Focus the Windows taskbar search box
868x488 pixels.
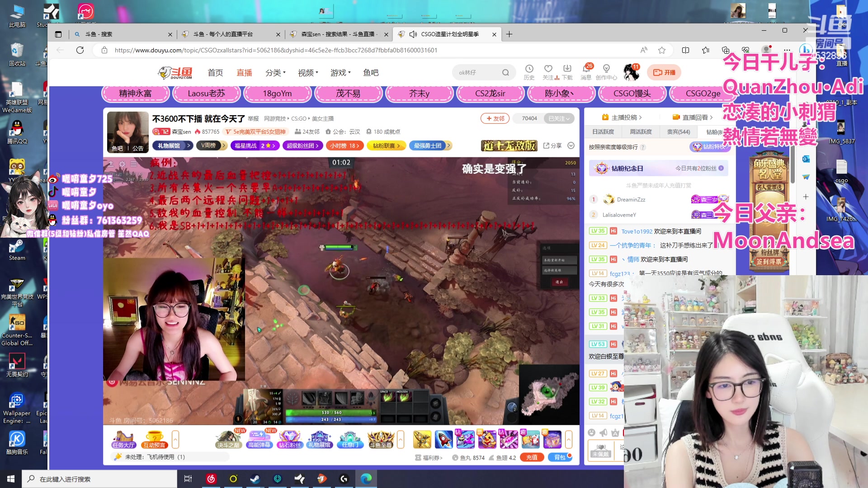(99, 479)
